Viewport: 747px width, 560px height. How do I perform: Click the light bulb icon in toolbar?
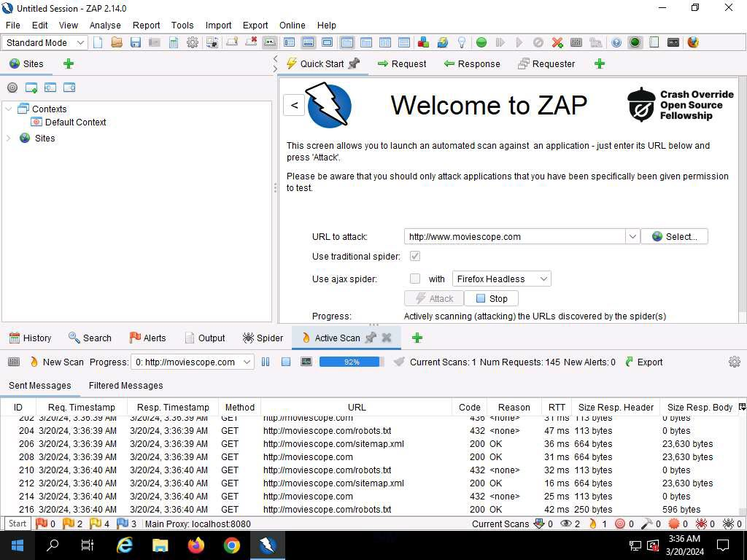(x=461, y=42)
